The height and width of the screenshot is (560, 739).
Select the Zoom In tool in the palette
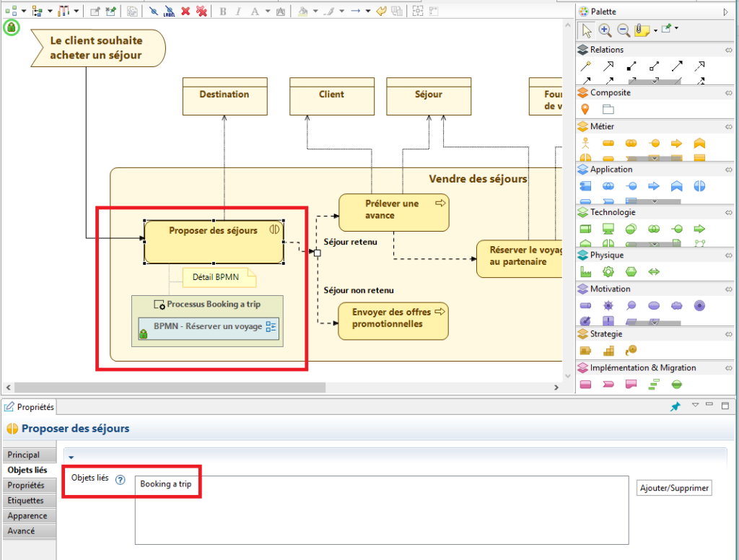(x=604, y=30)
